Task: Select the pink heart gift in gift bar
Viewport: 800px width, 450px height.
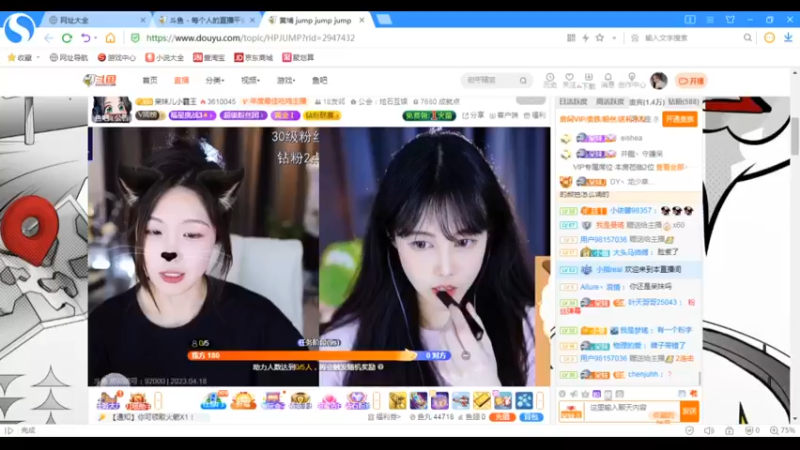Action: (329, 401)
